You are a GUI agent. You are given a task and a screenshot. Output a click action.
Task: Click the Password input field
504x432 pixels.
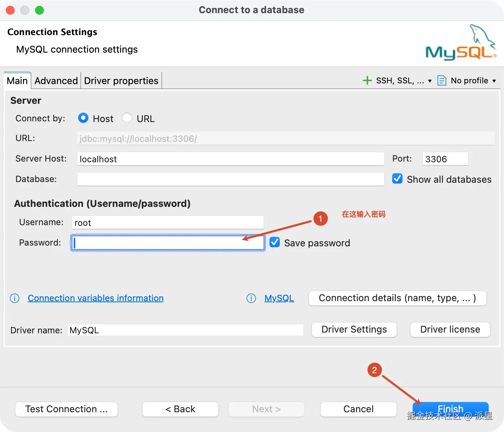[x=168, y=243]
